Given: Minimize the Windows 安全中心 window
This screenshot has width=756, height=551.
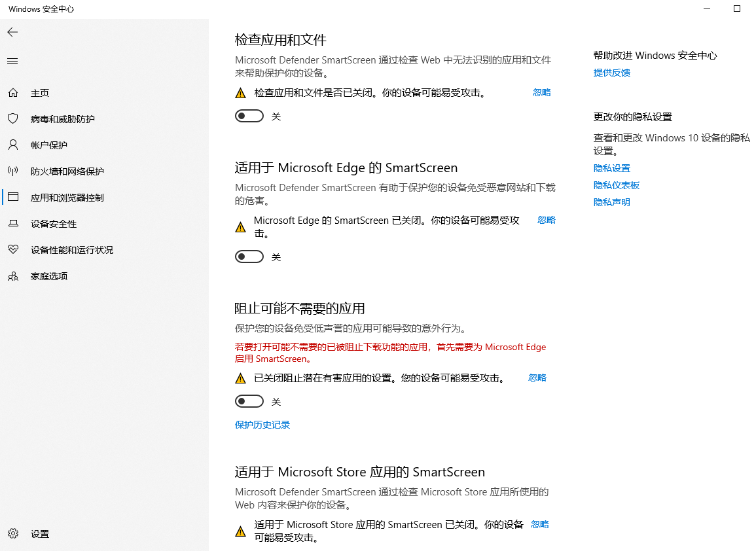Looking at the screenshot, I should [707, 9].
